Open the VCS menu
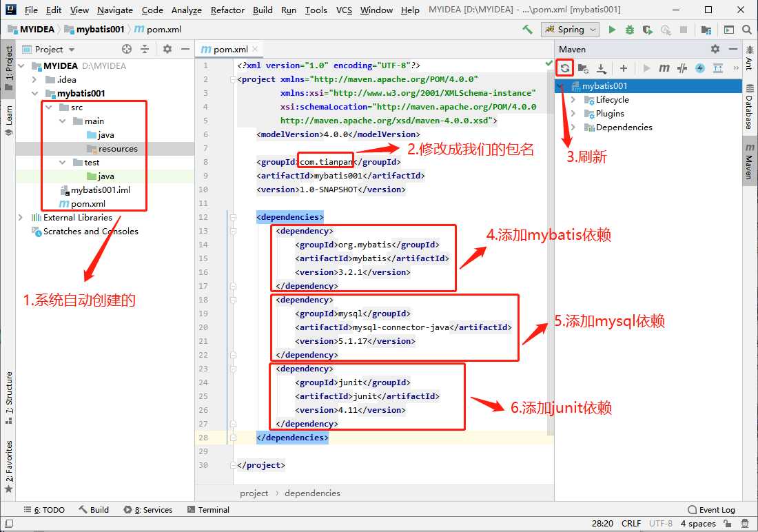This screenshot has height=532, width=758. (344, 10)
